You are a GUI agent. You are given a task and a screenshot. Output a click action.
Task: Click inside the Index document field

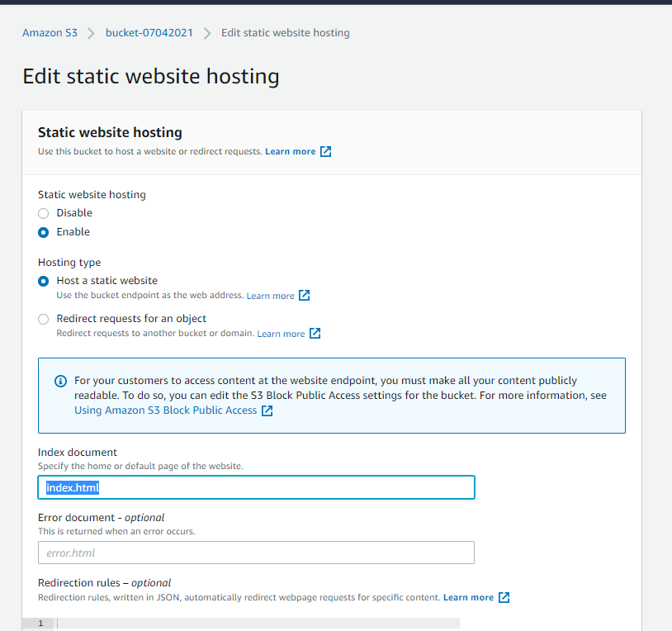[256, 487]
